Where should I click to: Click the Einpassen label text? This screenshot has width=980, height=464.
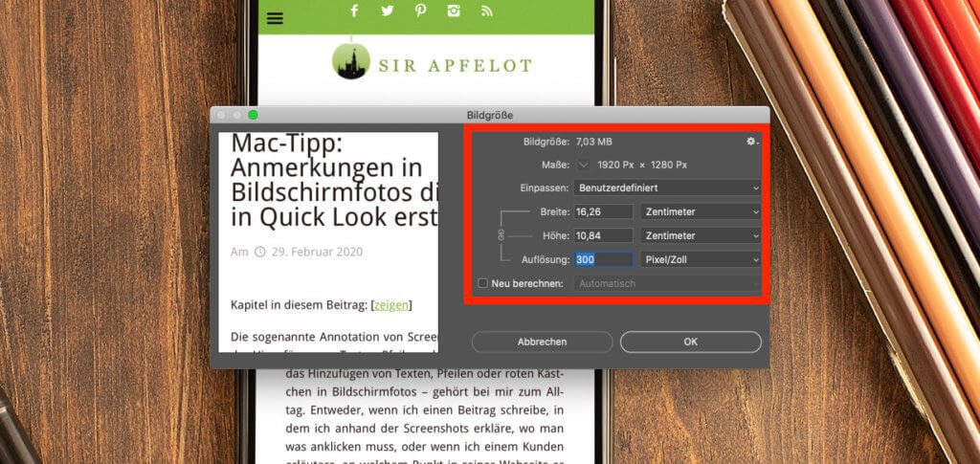point(545,188)
